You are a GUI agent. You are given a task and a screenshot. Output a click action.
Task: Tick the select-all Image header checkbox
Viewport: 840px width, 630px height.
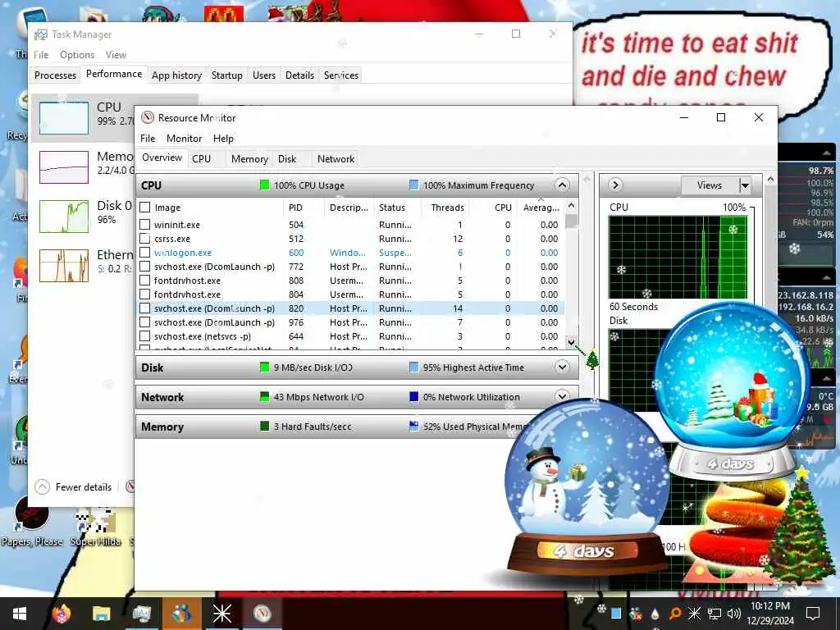coord(144,208)
